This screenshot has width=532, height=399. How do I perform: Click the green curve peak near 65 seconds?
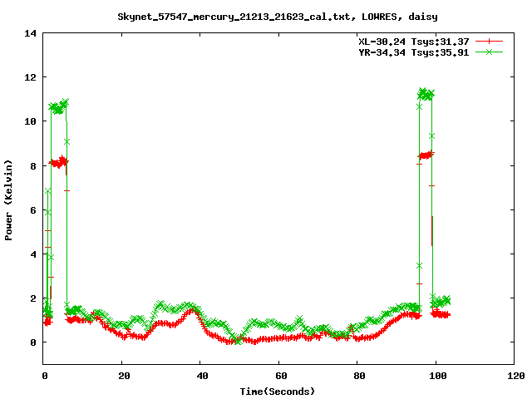tap(299, 319)
